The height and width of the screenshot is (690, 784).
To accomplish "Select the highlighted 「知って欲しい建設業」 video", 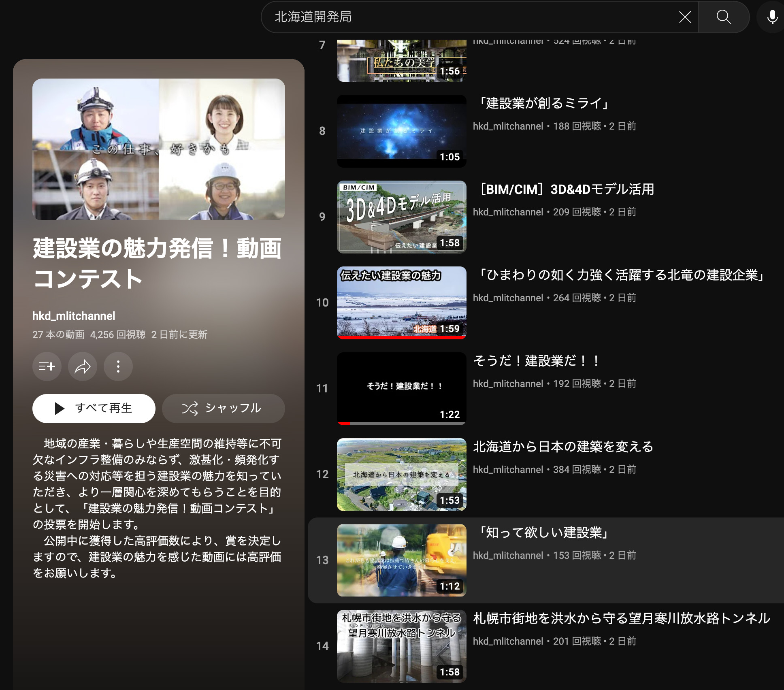I will coord(543,532).
